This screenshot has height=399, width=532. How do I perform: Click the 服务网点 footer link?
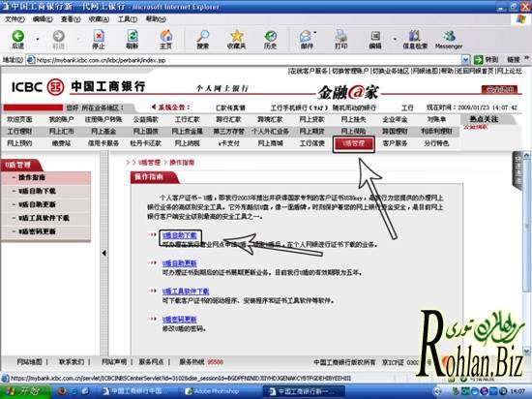pyautogui.click(x=151, y=362)
